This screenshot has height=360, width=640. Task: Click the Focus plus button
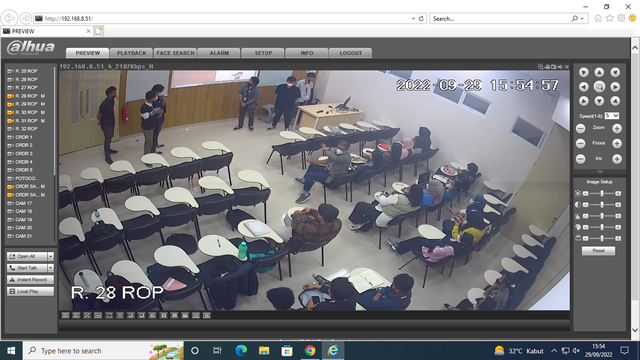[x=617, y=143]
